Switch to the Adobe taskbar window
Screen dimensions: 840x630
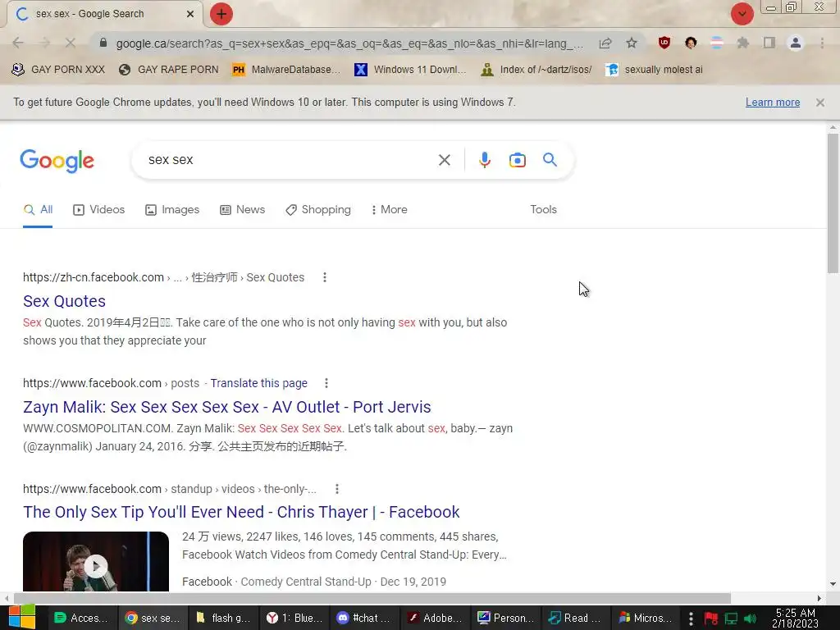(x=435, y=618)
